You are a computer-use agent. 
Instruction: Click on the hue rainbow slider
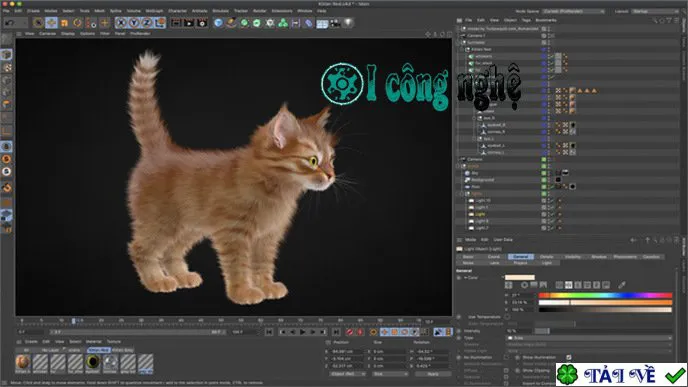click(x=606, y=295)
